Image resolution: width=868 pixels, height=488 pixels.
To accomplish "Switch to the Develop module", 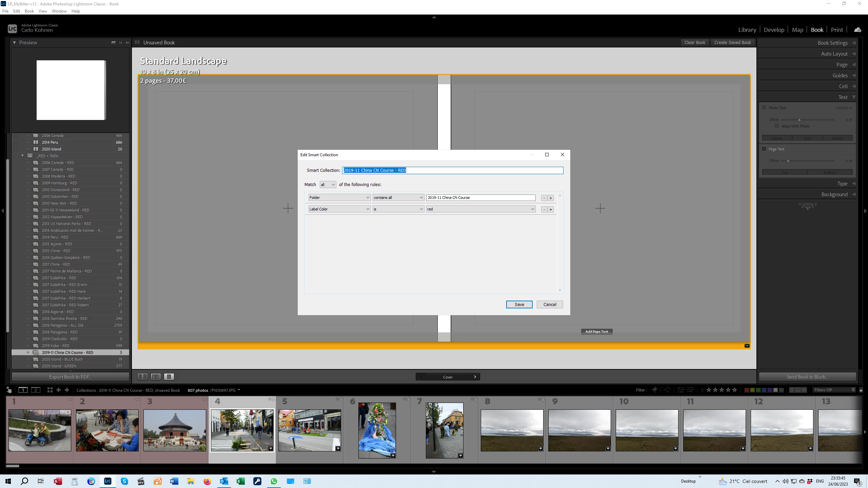I will coord(774,30).
